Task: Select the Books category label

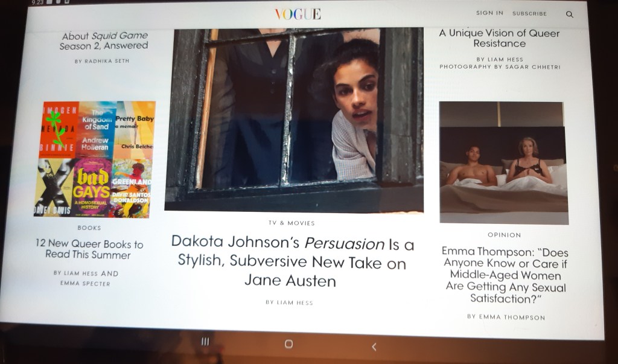Action: tap(89, 228)
